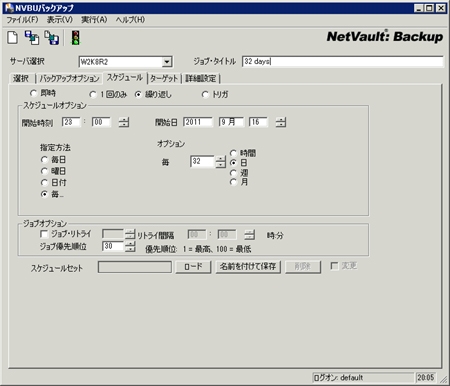450x386 pixels.
Task: Maximize the NVBU backup window
Action: 429,8
